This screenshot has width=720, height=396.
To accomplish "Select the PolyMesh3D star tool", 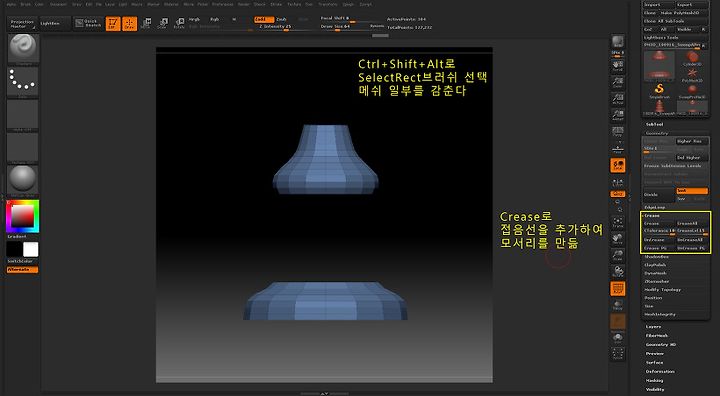I will point(692,75).
